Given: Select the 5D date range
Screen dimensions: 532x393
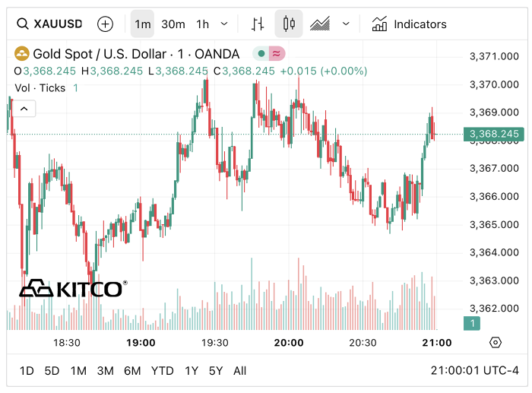Looking at the screenshot, I should pos(52,371).
